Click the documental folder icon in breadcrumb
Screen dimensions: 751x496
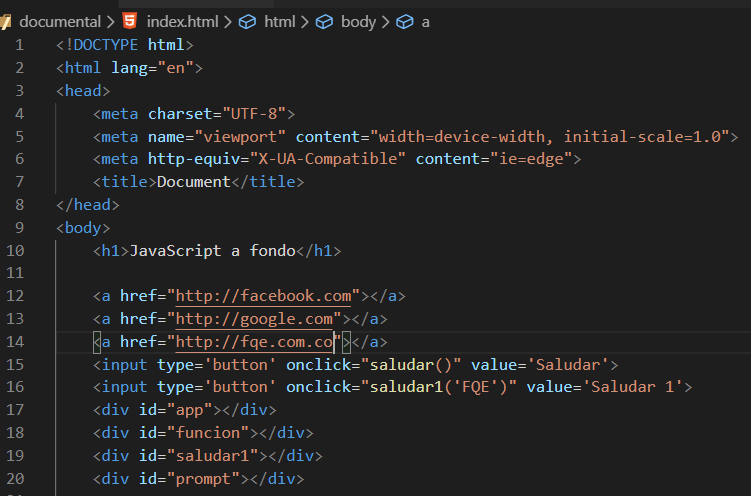click(x=5, y=22)
